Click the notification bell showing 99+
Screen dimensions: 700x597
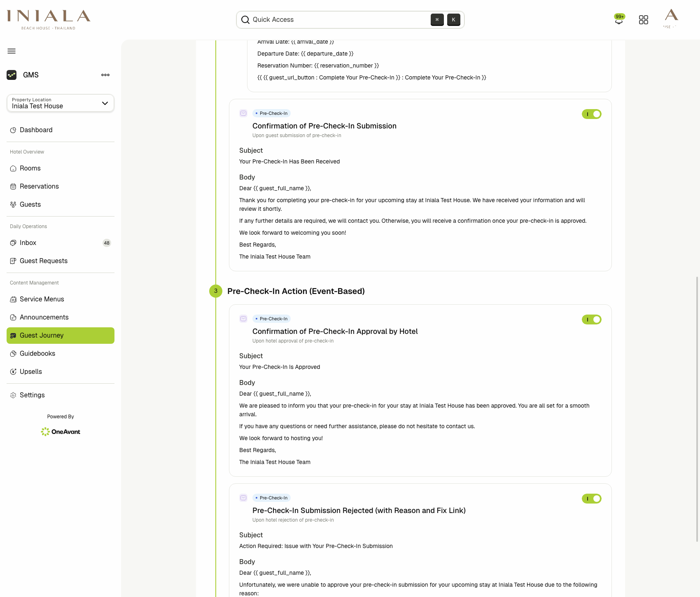pos(619,19)
